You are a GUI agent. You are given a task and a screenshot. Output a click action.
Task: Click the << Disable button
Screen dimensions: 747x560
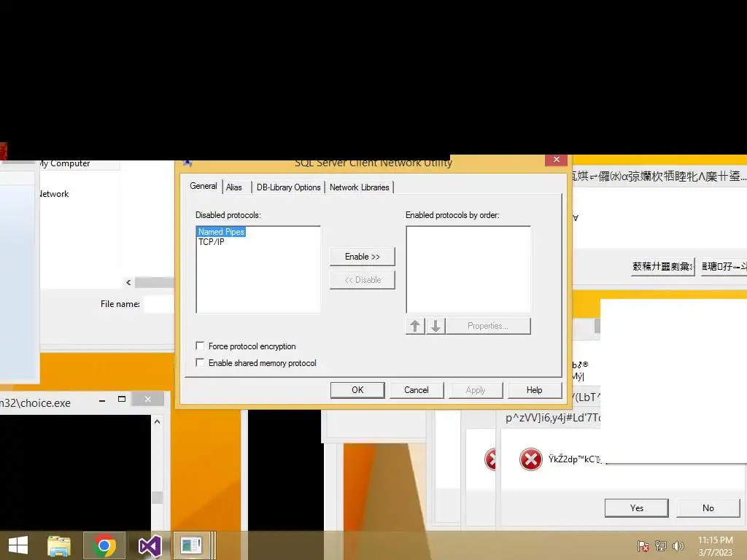(362, 280)
